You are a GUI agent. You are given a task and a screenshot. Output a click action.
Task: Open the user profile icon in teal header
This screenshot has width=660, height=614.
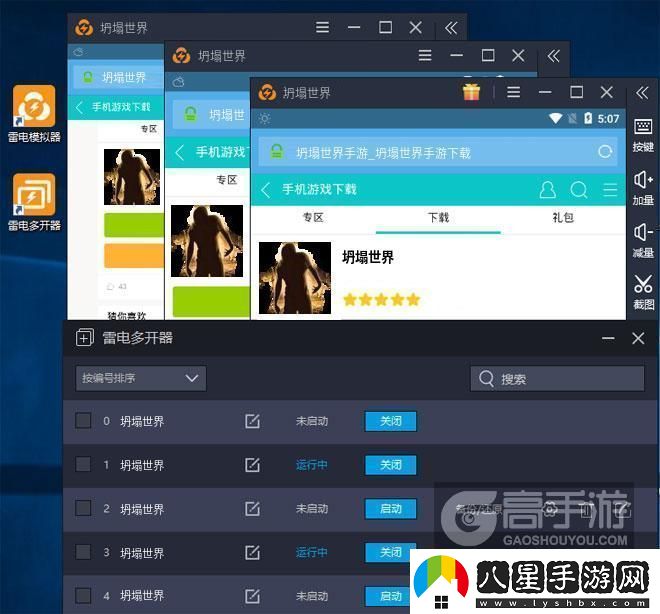coord(547,190)
